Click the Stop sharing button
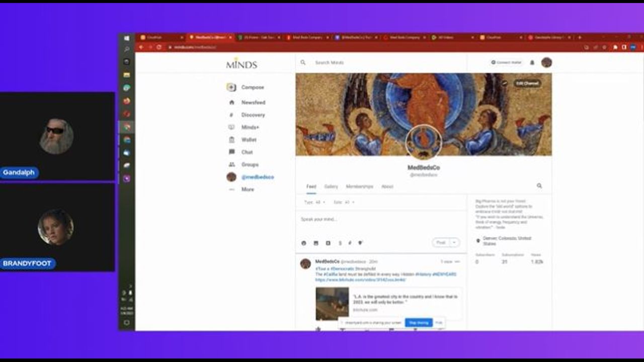Screen dimensions: 644x362 coord(419,323)
